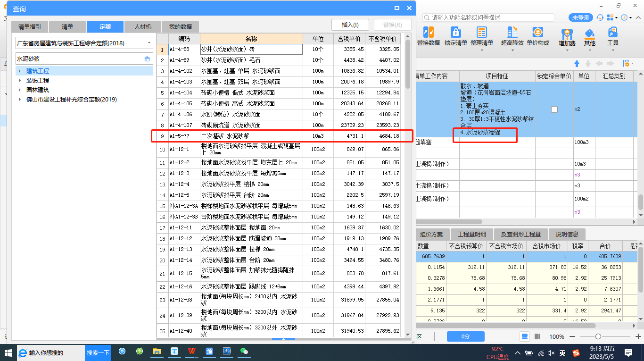Switch to the 清单指引 tab

30,27
